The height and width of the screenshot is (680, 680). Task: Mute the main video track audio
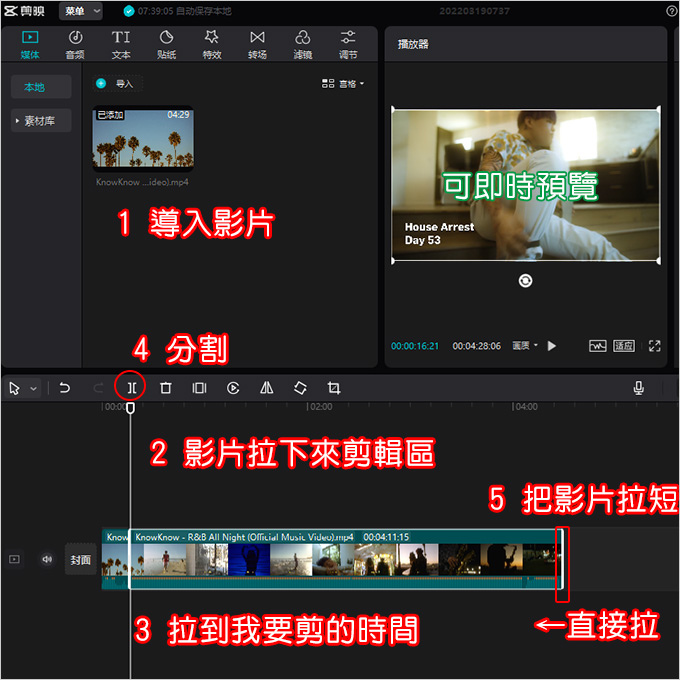[47, 559]
